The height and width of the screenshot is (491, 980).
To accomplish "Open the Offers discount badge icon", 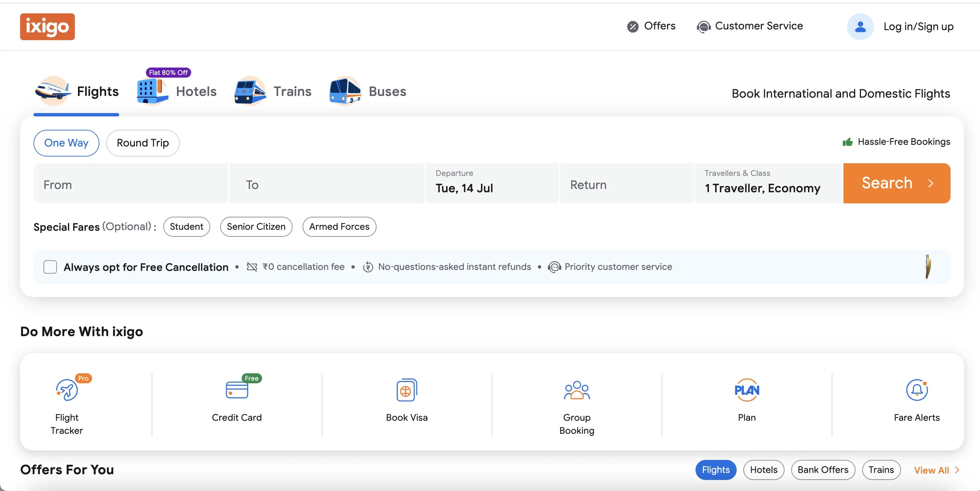I will 633,27.
